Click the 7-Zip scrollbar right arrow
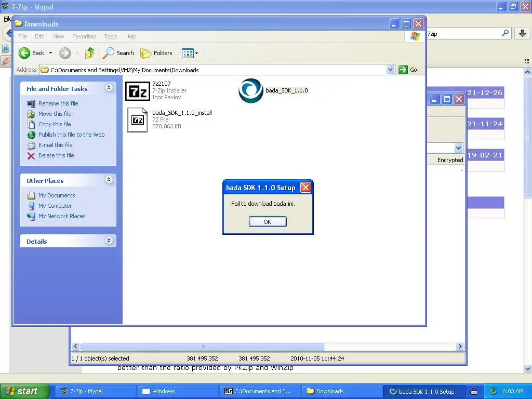Image resolution: width=532 pixels, height=399 pixels. point(460,347)
